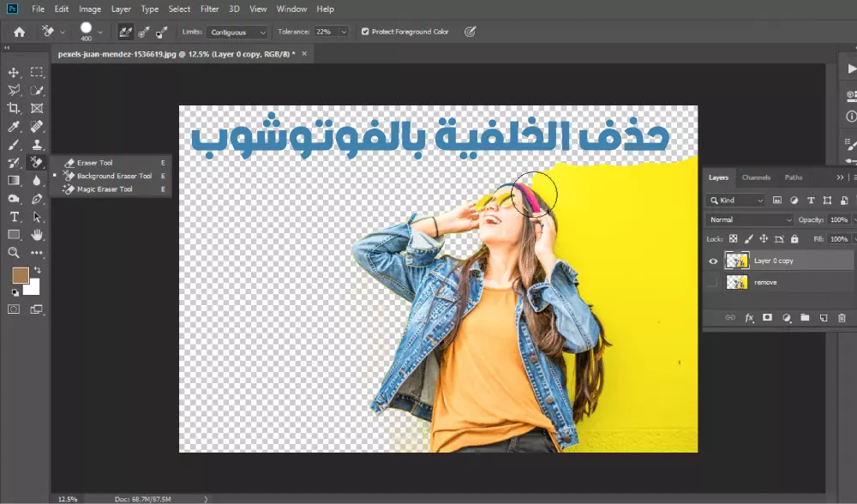This screenshot has height=504, width=857.
Task: Activate the Crop tool
Action: 14,108
